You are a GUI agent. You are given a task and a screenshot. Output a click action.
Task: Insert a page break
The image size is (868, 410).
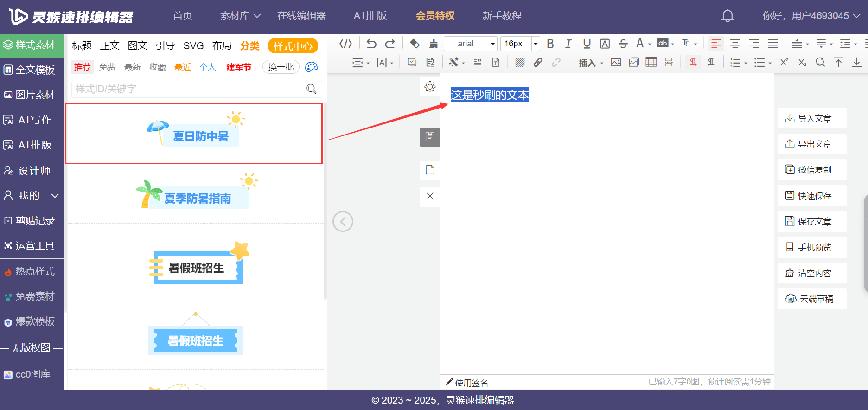[669, 62]
